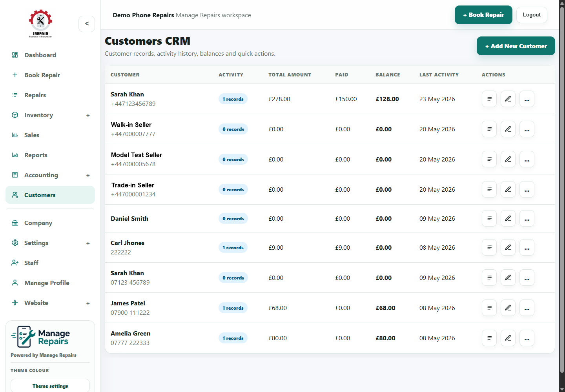Open more actions for James Patel

click(527, 308)
